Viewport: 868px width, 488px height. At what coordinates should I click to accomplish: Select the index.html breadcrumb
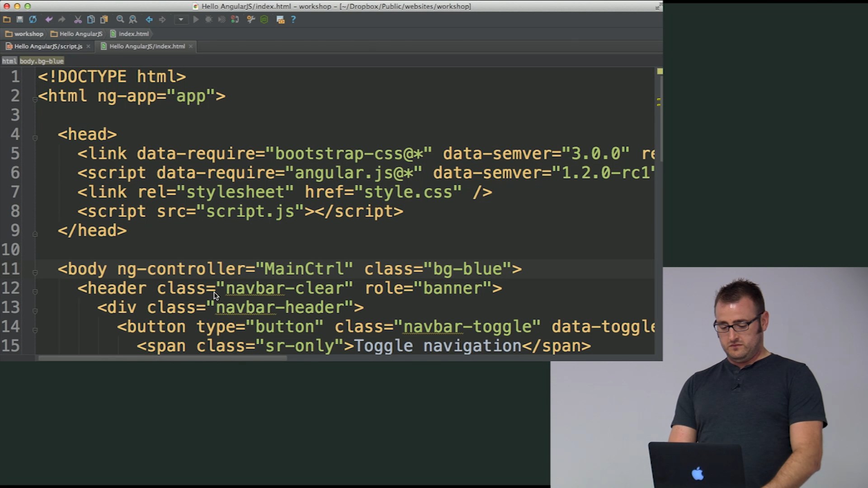[x=130, y=34]
